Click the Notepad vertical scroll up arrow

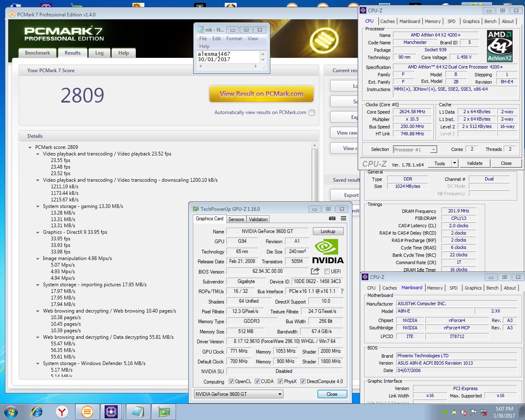coord(263,54)
